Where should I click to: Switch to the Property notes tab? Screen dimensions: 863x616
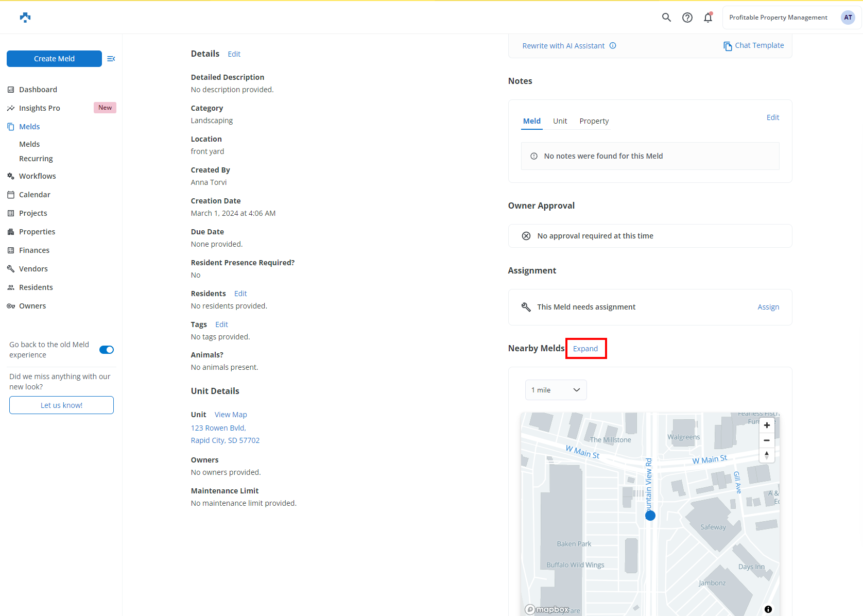coord(594,121)
